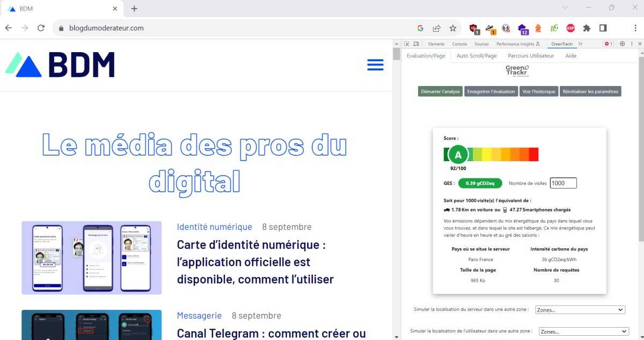
Task: Activate DevTools inspect element picker
Action: (x=407, y=44)
